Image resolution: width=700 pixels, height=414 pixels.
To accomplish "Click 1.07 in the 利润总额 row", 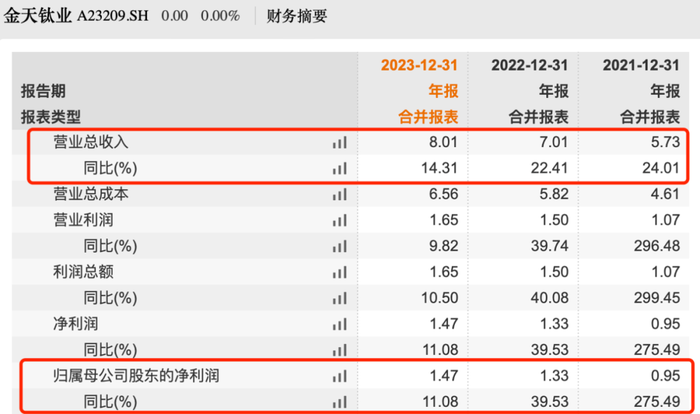I will [x=666, y=272].
